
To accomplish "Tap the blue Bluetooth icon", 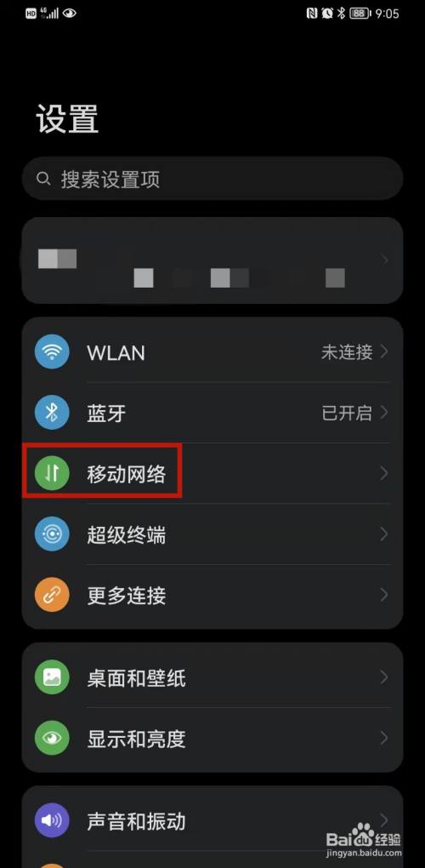I will [x=52, y=413].
